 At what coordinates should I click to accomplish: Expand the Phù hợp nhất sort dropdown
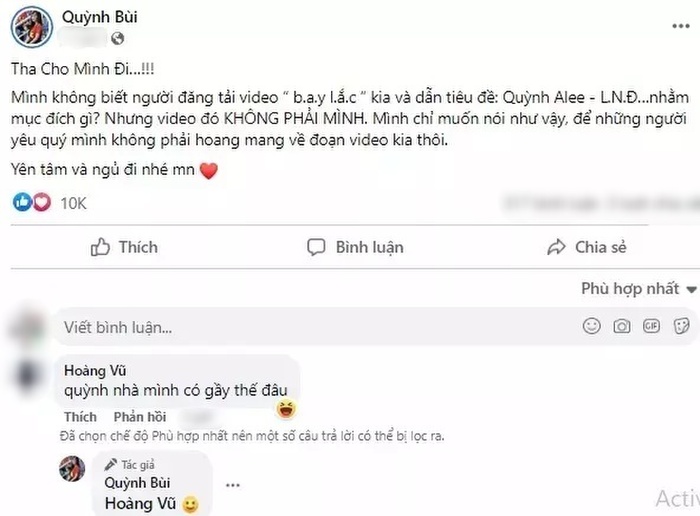point(638,289)
